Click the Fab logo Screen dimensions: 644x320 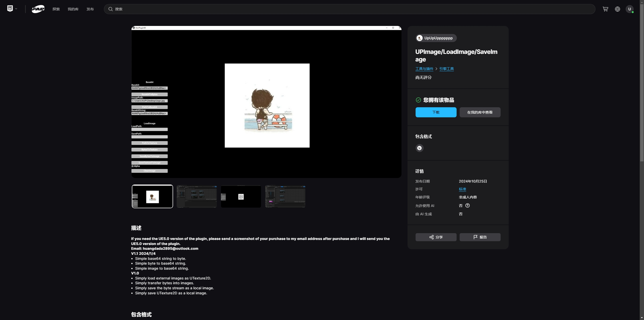[x=38, y=9]
